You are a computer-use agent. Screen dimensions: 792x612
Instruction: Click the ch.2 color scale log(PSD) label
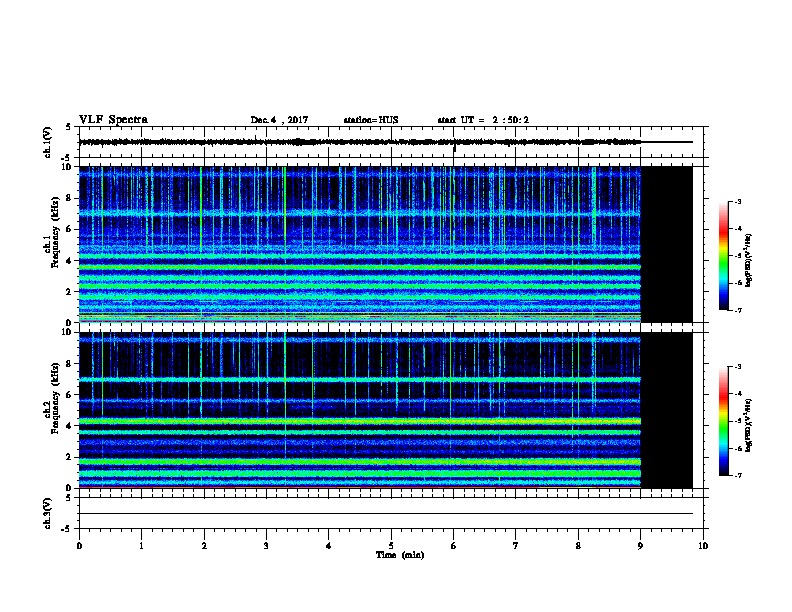(748, 425)
